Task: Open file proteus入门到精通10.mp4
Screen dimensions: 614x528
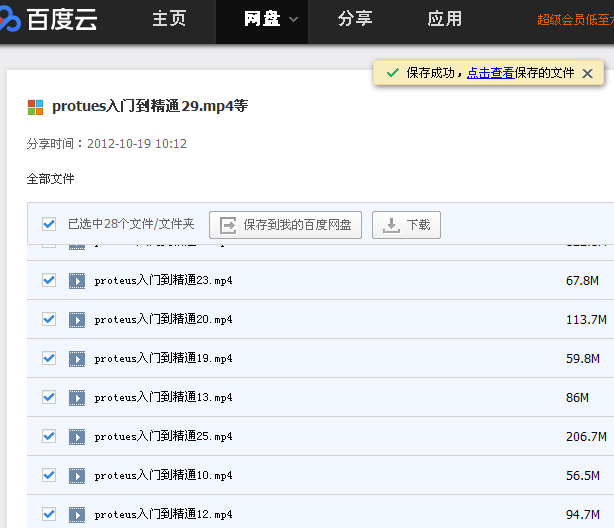Action: pos(163,475)
